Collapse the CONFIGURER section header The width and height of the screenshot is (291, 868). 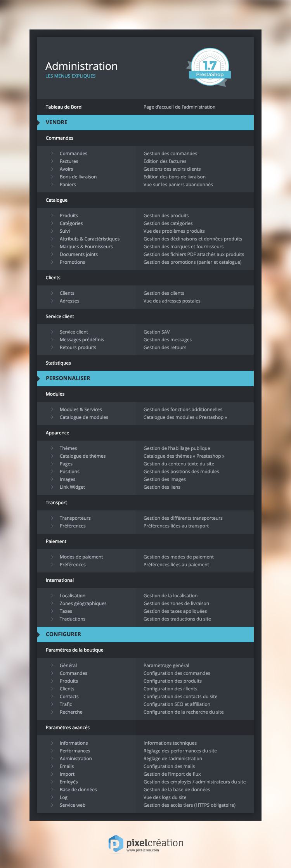click(145, 635)
